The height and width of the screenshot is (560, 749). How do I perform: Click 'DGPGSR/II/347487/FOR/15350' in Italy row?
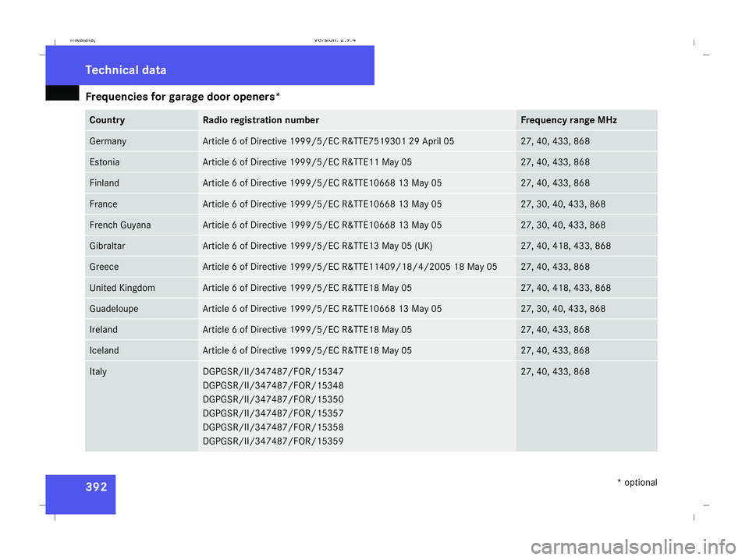pyautogui.click(x=273, y=399)
